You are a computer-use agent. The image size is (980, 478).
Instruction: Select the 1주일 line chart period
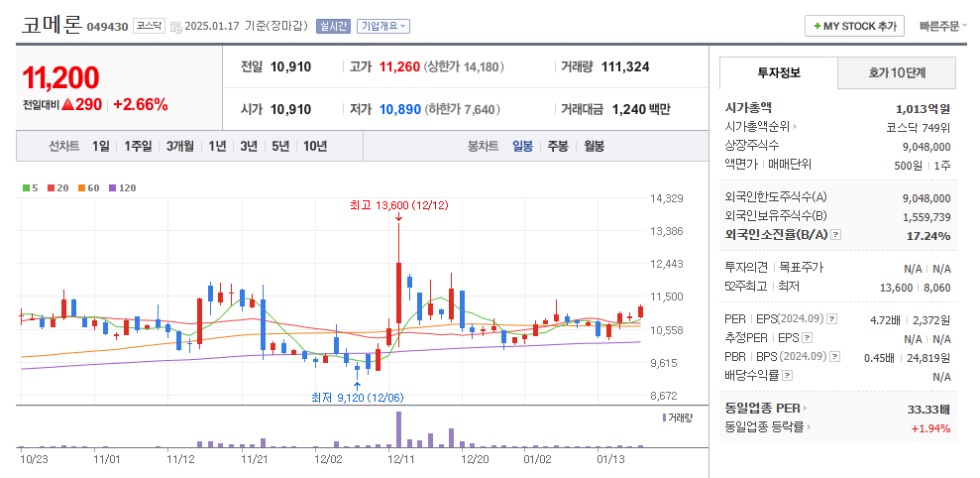pyautogui.click(x=138, y=147)
